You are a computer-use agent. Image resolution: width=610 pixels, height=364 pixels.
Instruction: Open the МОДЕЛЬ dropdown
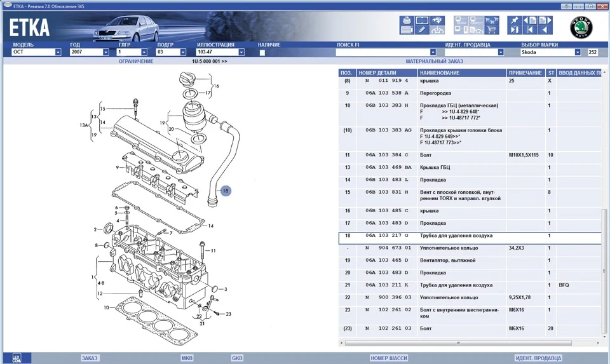pyautogui.click(x=58, y=52)
